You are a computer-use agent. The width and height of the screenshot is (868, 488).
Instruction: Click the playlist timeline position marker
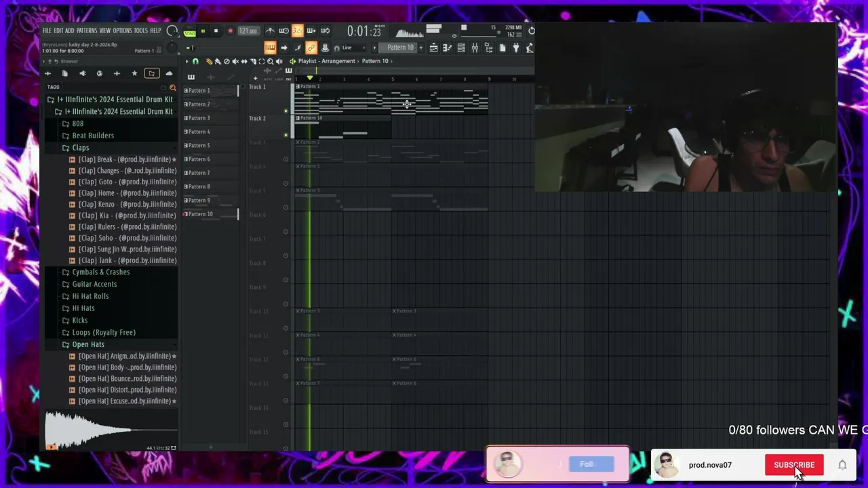[x=310, y=77]
